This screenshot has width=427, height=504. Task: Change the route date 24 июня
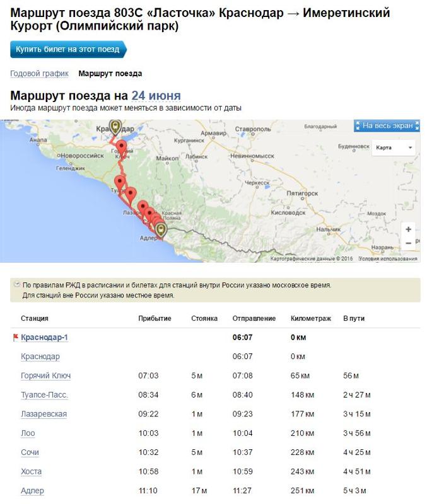[x=156, y=96]
